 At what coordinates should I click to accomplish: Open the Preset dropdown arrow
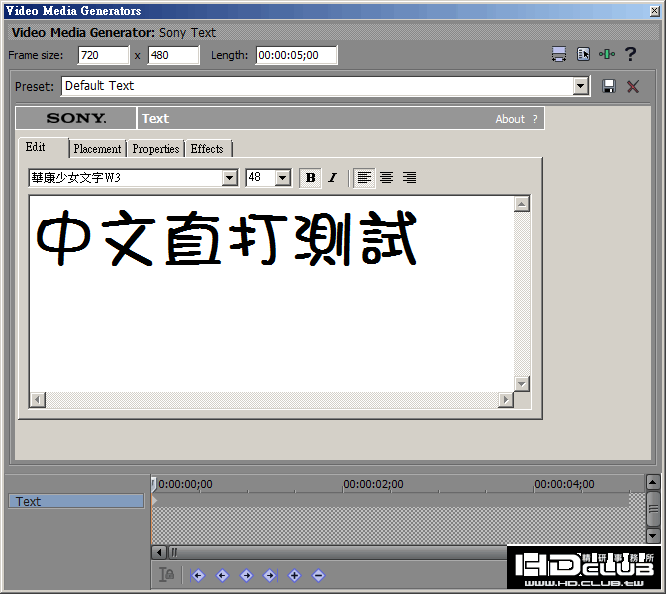(x=580, y=87)
